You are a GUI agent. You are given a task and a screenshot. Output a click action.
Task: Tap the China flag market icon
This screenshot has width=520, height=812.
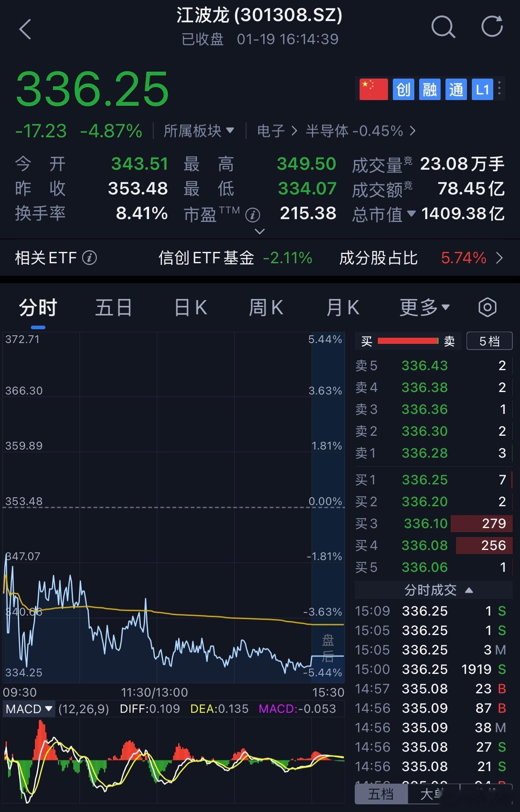pos(373,90)
